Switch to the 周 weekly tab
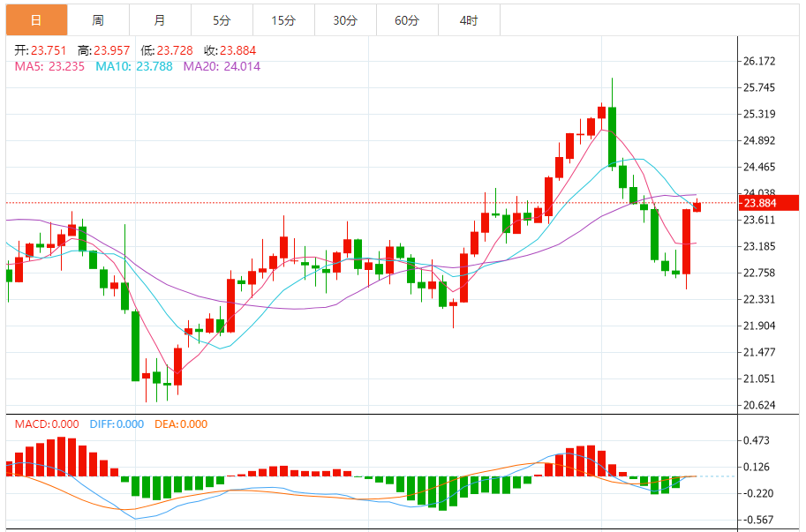The width and height of the screenshot is (806, 532). 98,20
